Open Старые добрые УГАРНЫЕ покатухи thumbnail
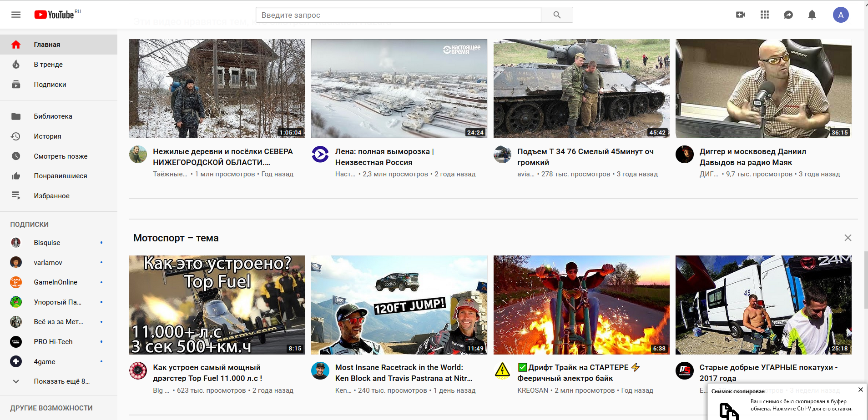This screenshot has width=868, height=420. 763,305
